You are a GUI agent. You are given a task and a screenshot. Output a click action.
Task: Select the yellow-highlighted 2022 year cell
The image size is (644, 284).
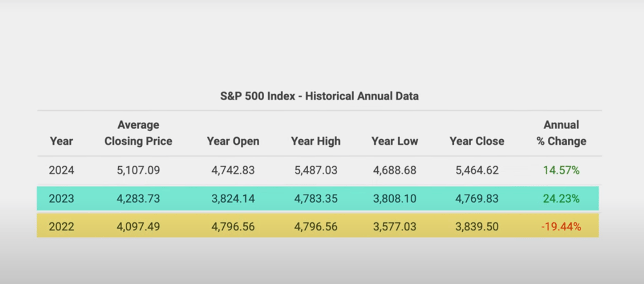coord(61,227)
